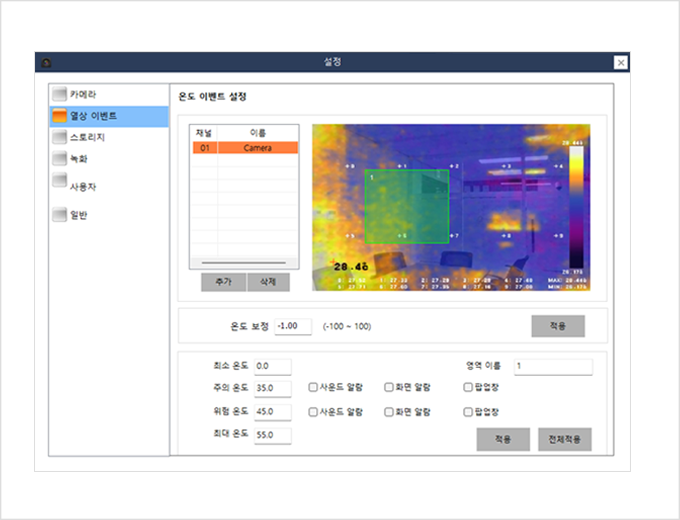Enable 화면 알람 for 위험 온도
Image resolution: width=680 pixels, height=520 pixels.
[x=389, y=412]
